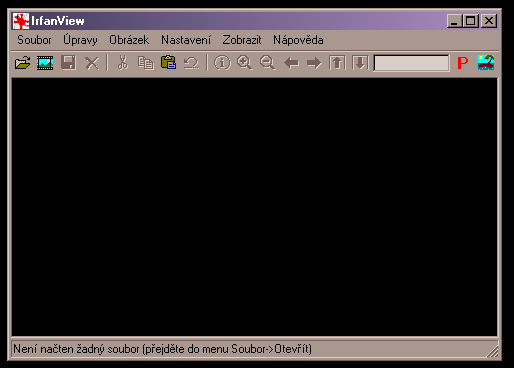Click the open file folder icon
Image resolution: width=514 pixels, height=368 pixels.
pyautogui.click(x=23, y=63)
